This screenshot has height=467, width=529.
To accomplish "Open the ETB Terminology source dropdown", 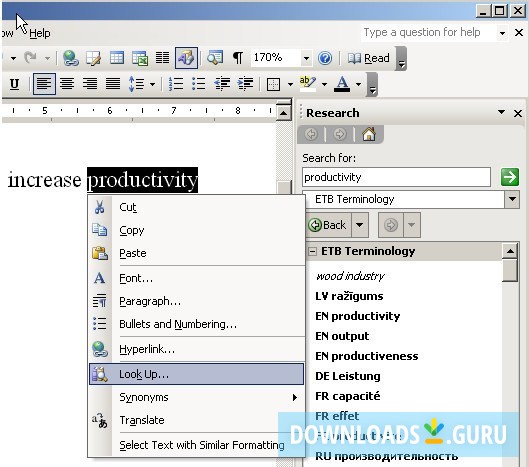I will [512, 199].
